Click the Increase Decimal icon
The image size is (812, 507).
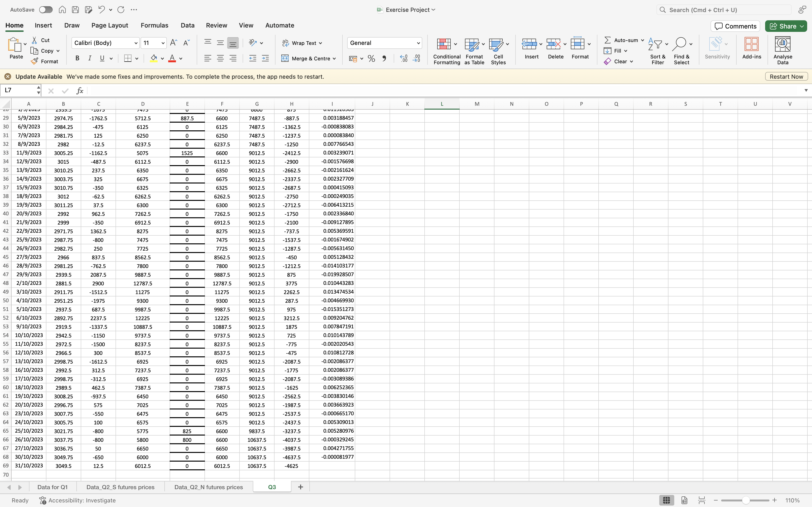pyautogui.click(x=404, y=59)
